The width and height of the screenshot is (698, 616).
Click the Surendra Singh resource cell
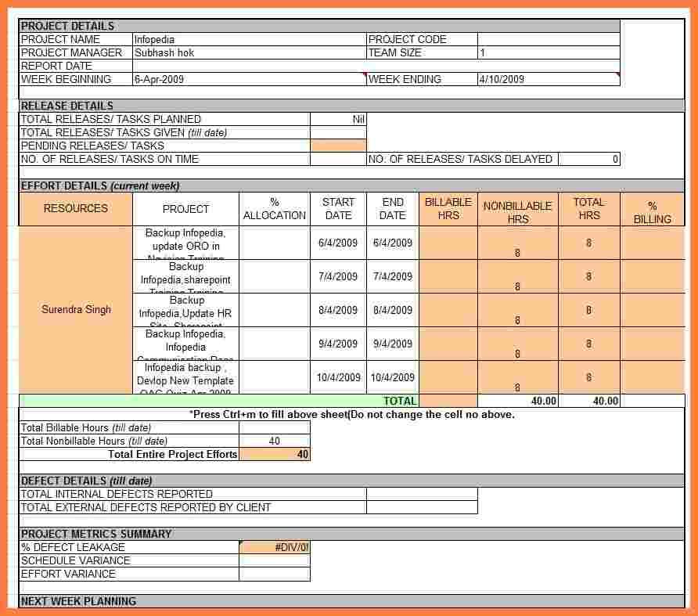tap(76, 309)
